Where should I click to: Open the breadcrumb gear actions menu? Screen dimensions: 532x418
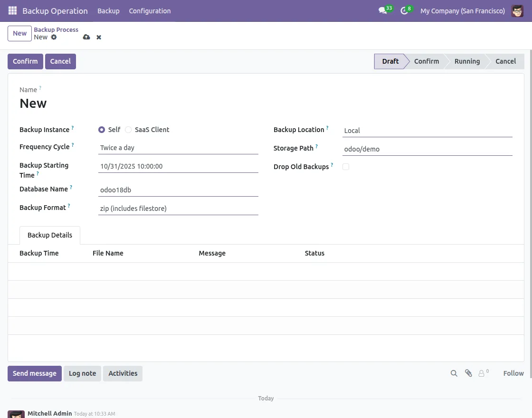(x=54, y=37)
